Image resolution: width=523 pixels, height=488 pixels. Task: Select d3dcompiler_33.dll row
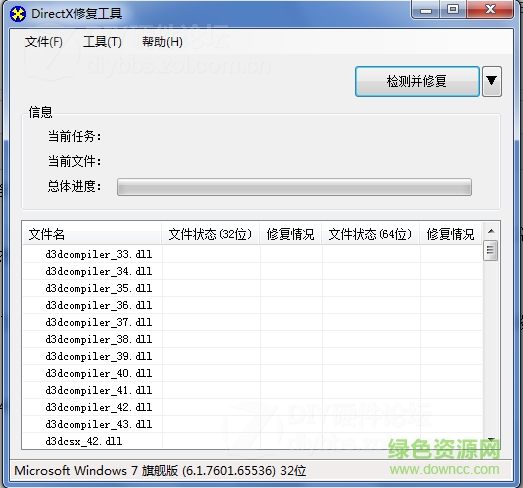click(x=252, y=254)
